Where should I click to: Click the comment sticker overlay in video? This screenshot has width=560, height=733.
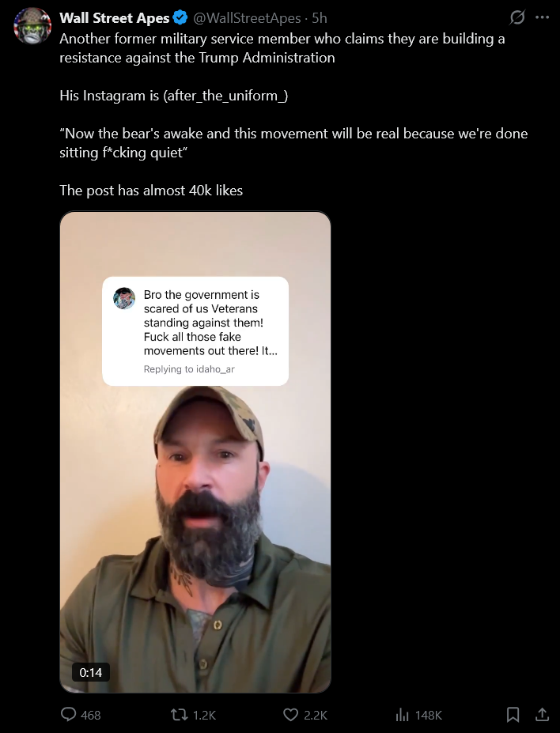(195, 331)
